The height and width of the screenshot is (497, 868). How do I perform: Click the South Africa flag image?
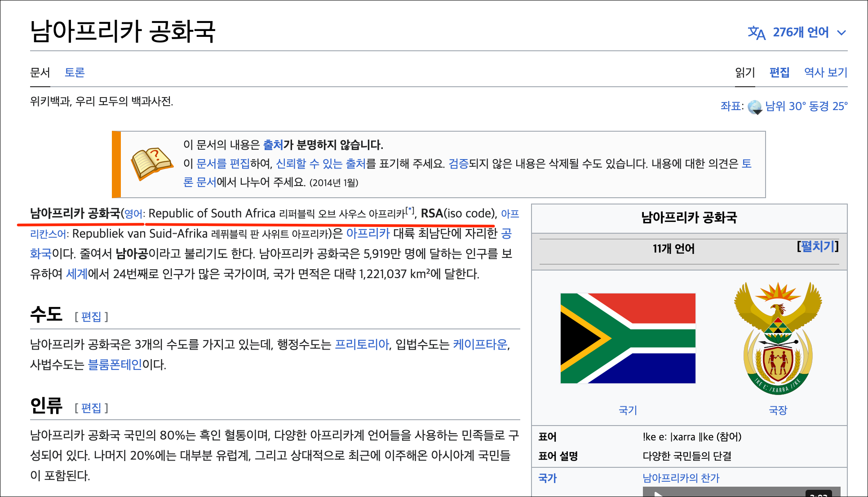point(628,338)
